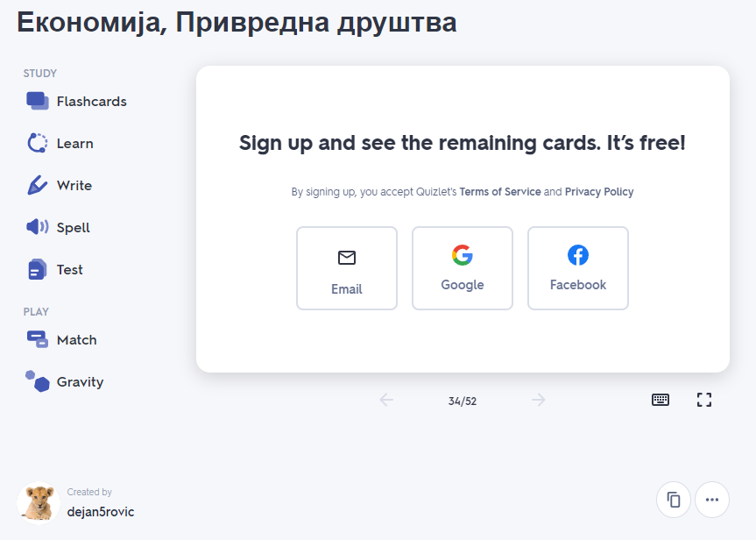Open the Test mode

pos(55,269)
